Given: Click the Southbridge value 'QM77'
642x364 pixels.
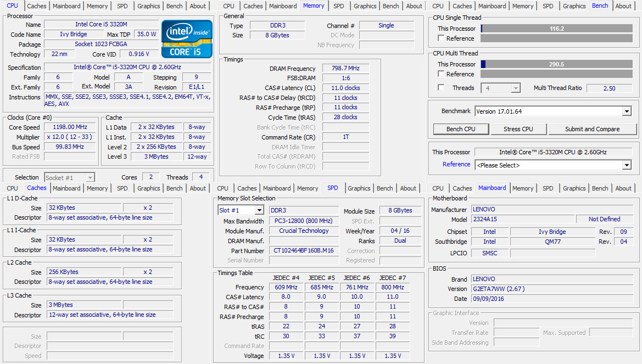Looking at the screenshot, I should coord(552,242).
